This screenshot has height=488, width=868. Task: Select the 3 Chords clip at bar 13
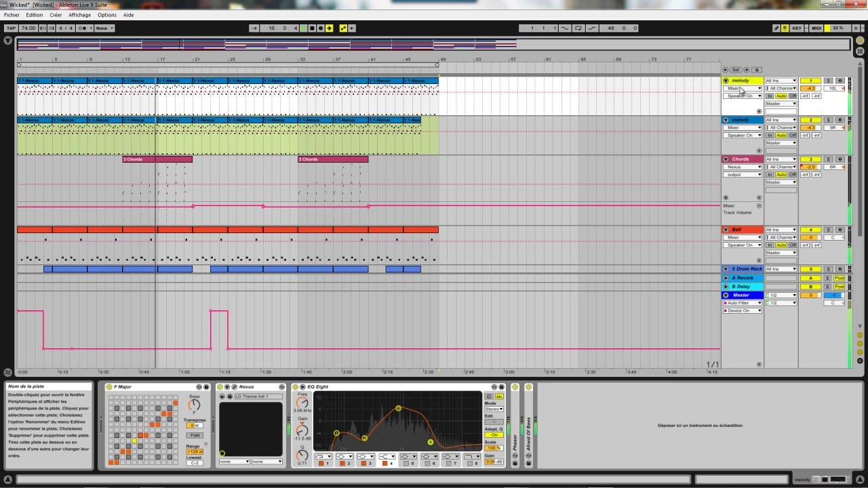(x=157, y=159)
